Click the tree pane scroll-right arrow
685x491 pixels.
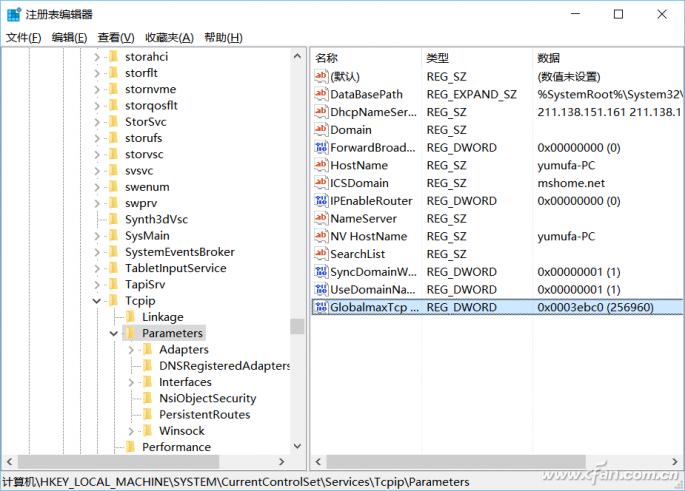pyautogui.click(x=281, y=461)
